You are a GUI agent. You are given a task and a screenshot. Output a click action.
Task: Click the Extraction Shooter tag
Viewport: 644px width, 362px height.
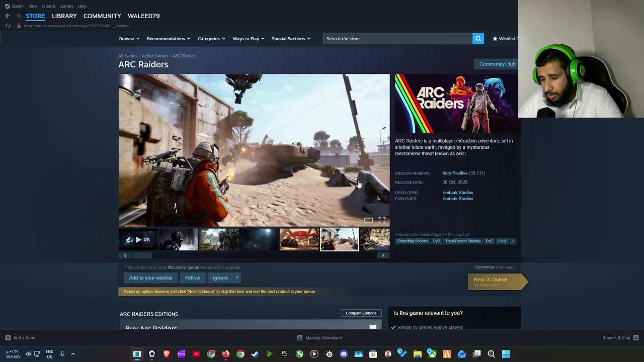click(x=413, y=241)
